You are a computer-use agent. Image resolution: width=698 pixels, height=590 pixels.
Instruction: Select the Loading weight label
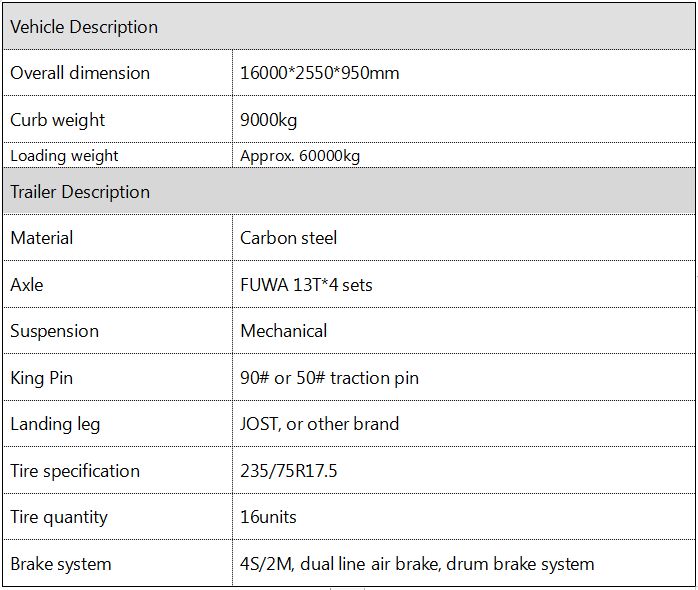pyautogui.click(x=64, y=156)
